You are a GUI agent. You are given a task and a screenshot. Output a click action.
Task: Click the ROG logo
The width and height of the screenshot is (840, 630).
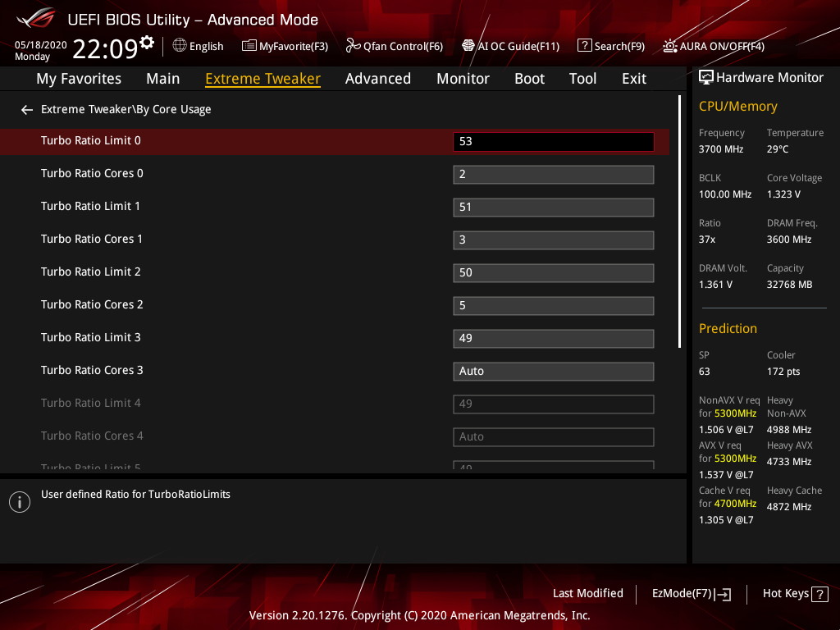click(x=36, y=18)
